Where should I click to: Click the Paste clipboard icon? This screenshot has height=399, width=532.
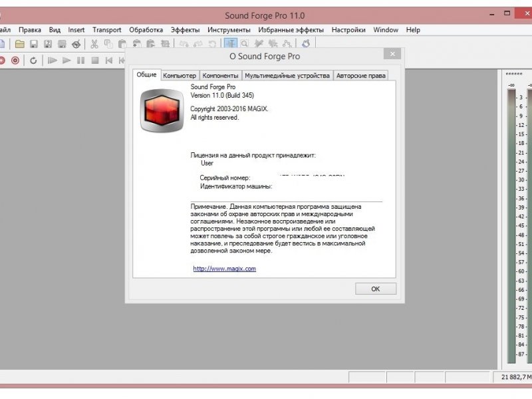click(122, 44)
